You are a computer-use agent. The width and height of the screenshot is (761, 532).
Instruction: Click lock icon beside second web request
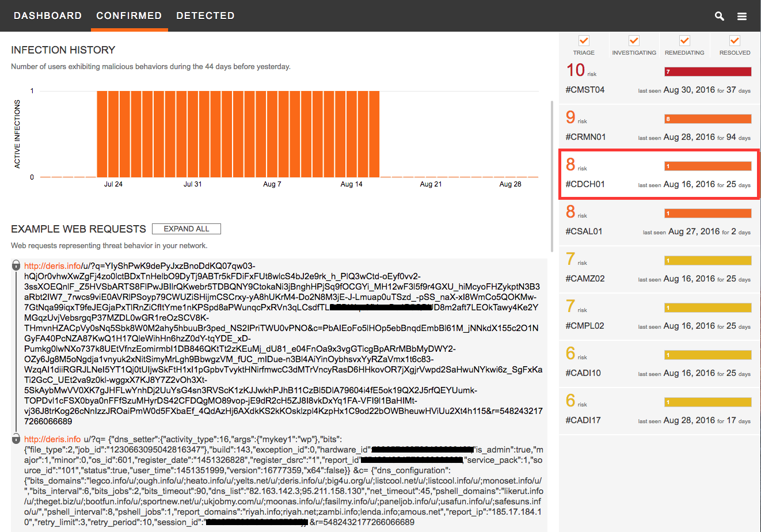click(16, 439)
